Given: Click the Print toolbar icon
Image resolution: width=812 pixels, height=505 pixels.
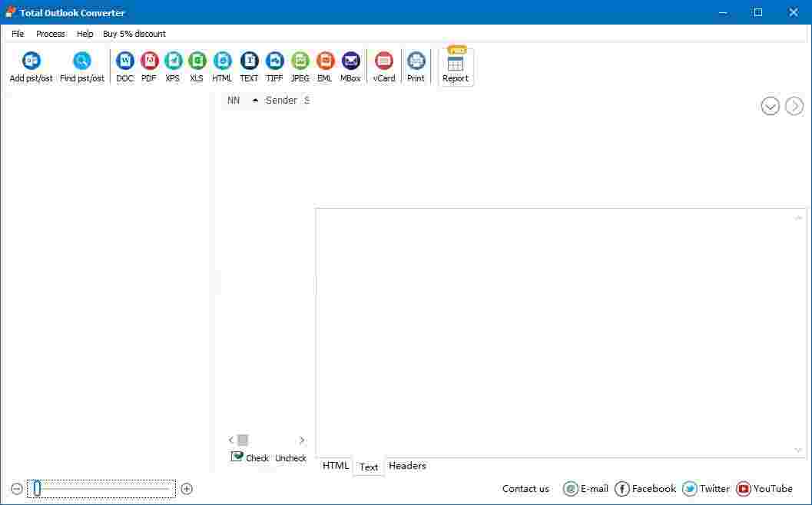Looking at the screenshot, I should pyautogui.click(x=416, y=68).
